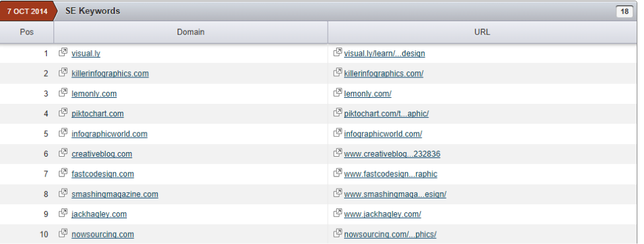Click external-link icon beside nowsourcing.com domain
Viewport: 644px width, 244px height.
[x=63, y=233]
